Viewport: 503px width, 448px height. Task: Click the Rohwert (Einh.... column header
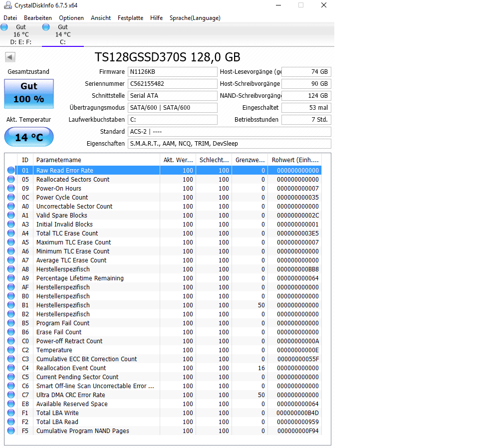295,160
